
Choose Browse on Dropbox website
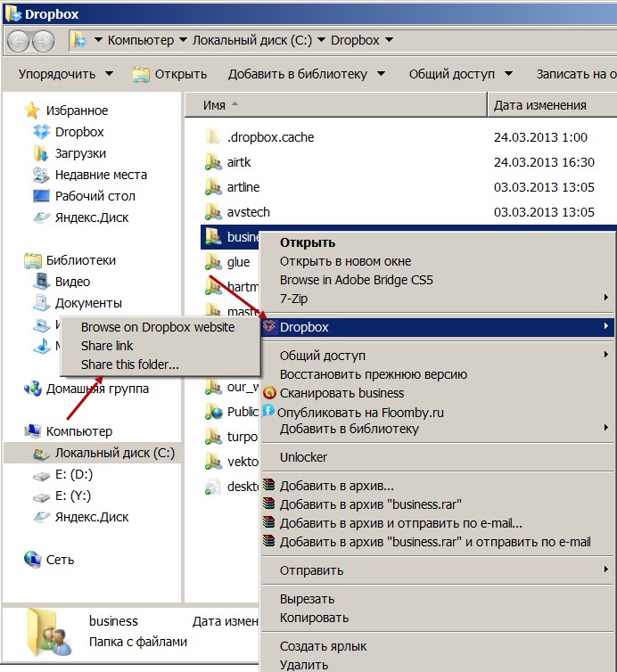[158, 327]
